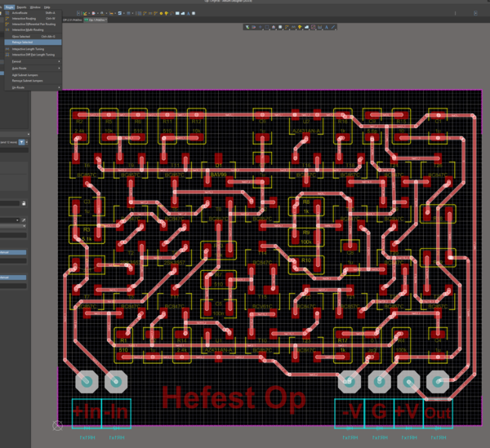Screen dimensions: 490x448
Task: Choose Interactive Differential Pair Routing
Action: (33, 24)
